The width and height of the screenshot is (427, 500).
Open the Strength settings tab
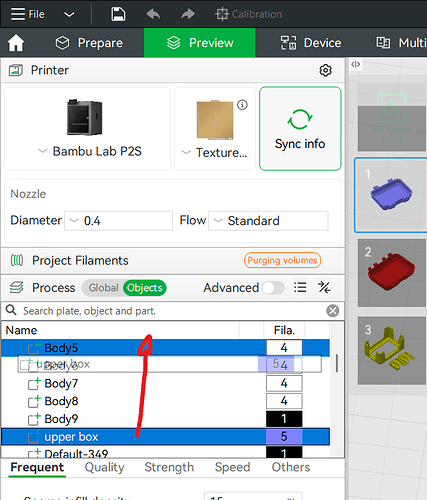[x=169, y=467]
